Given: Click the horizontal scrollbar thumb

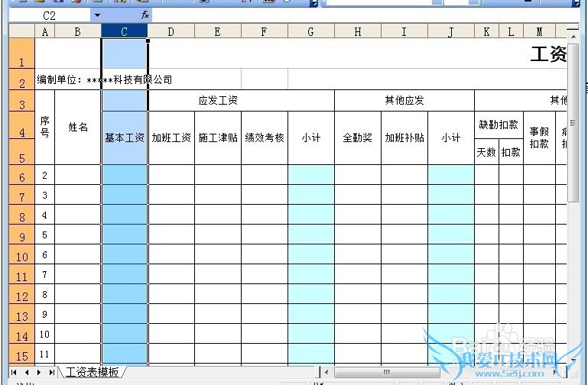Looking at the screenshot, I should pos(387,372).
